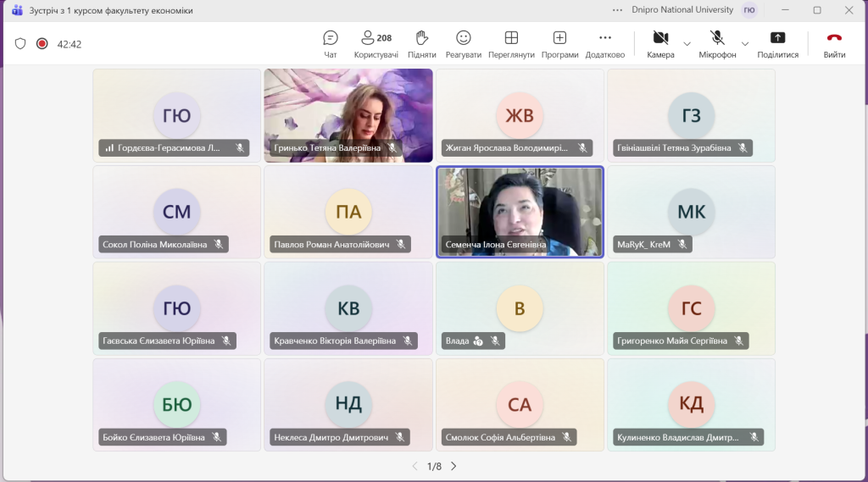Show the Користувачі participants list
Screen dimensions: 868x482
click(x=376, y=44)
